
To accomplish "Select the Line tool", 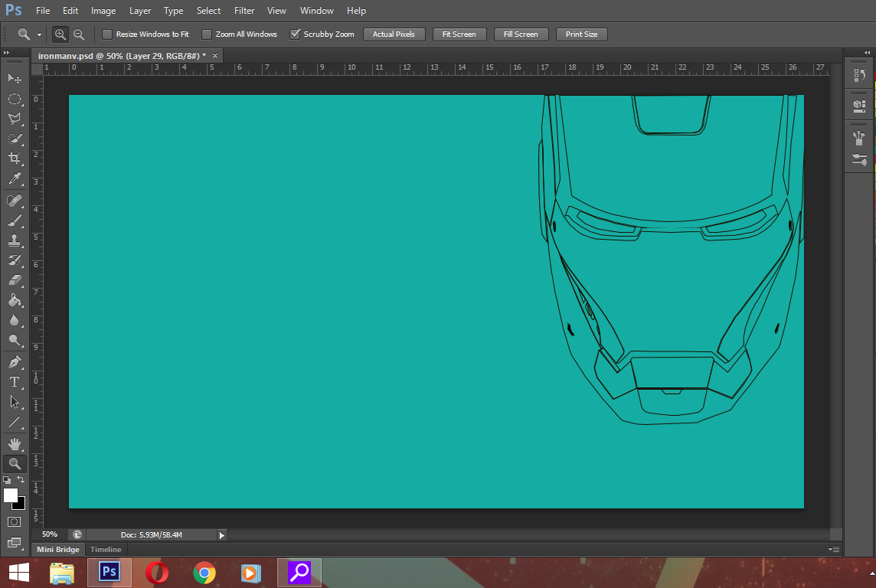I will pos(15,422).
